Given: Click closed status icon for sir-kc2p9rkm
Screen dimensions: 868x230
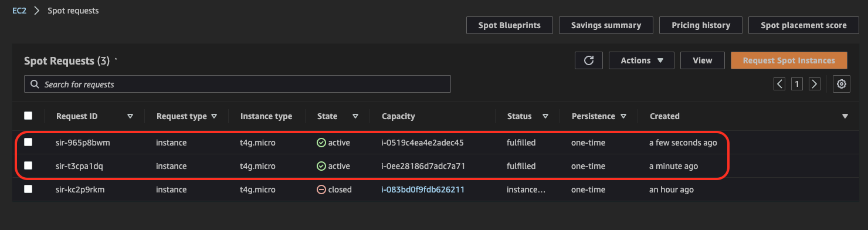Looking at the screenshot, I should pyautogui.click(x=321, y=190).
